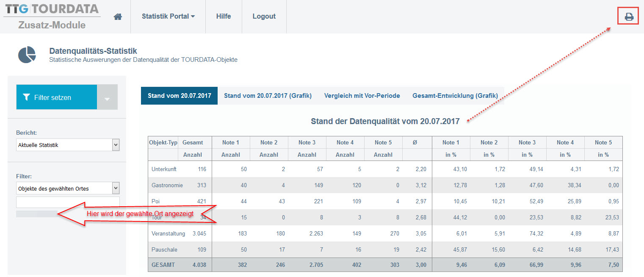The height and width of the screenshot is (277, 644).
Task: Click the TTG Tourdata logo
Action: click(x=52, y=8)
